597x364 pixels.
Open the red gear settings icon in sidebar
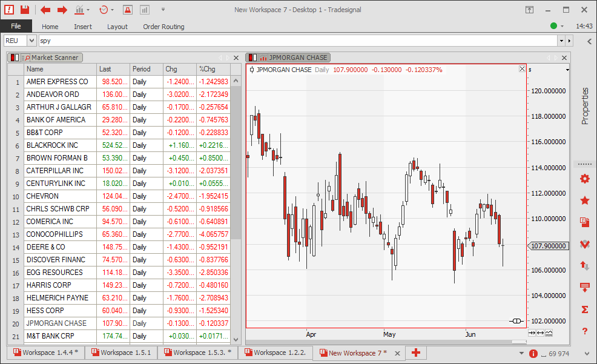[x=585, y=178]
